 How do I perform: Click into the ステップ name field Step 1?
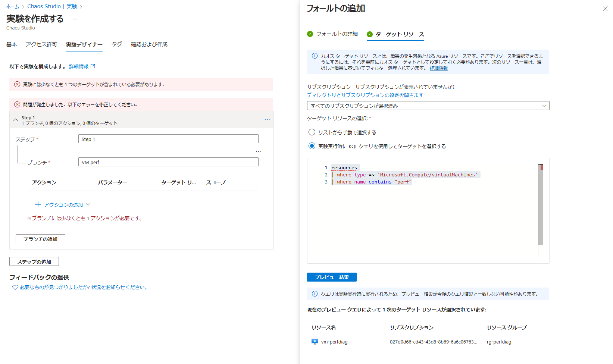point(168,139)
